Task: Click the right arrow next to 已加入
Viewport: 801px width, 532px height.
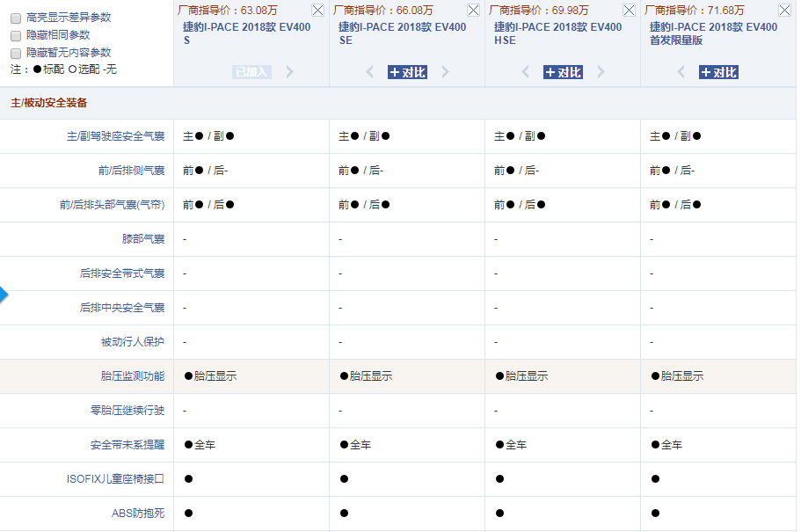Action: (289, 72)
